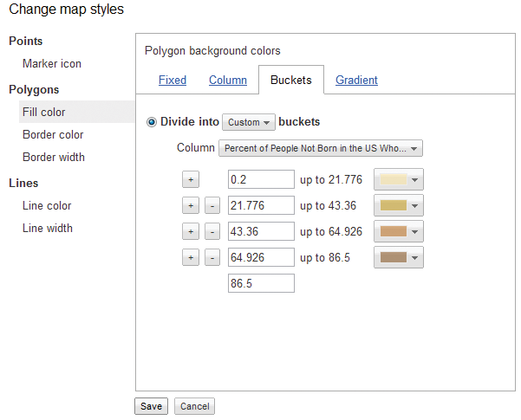This screenshot has height=420, width=521.
Task: Click the Cancel button
Action: click(x=194, y=406)
